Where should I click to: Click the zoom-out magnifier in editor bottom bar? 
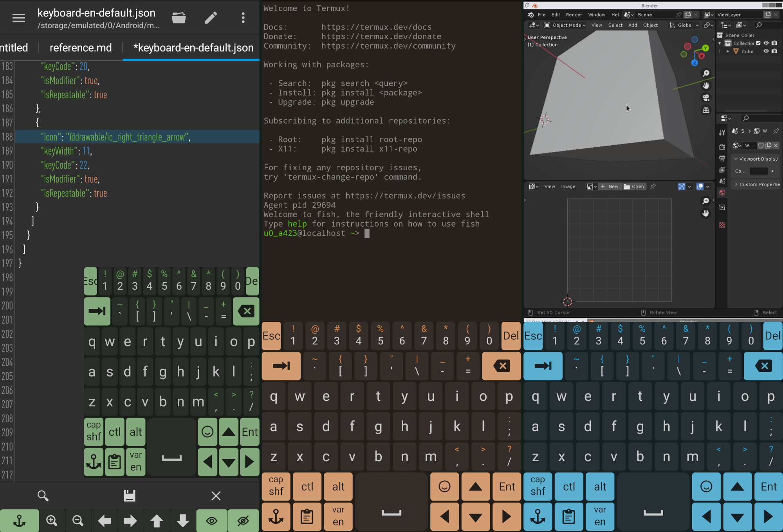coord(78,521)
